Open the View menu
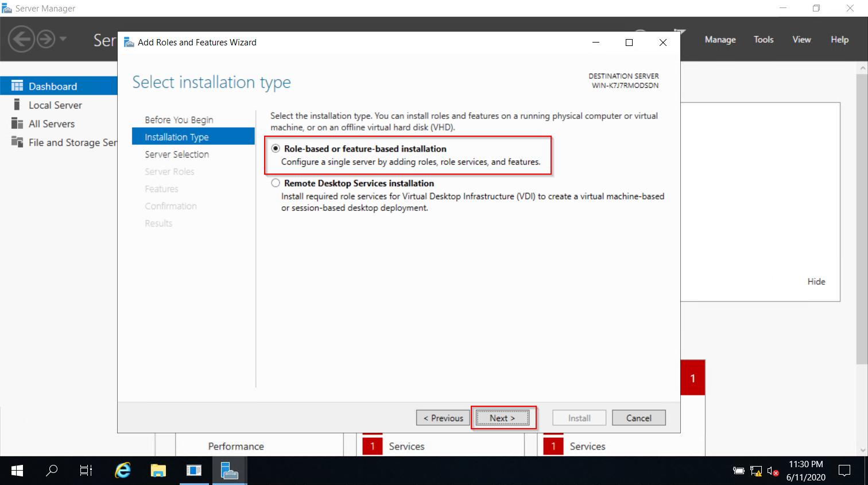 click(801, 39)
